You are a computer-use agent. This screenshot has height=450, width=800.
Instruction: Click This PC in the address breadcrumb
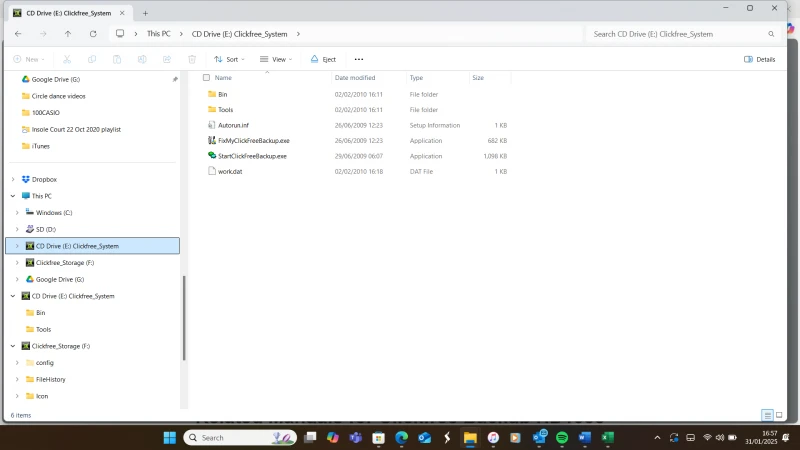[x=158, y=34]
